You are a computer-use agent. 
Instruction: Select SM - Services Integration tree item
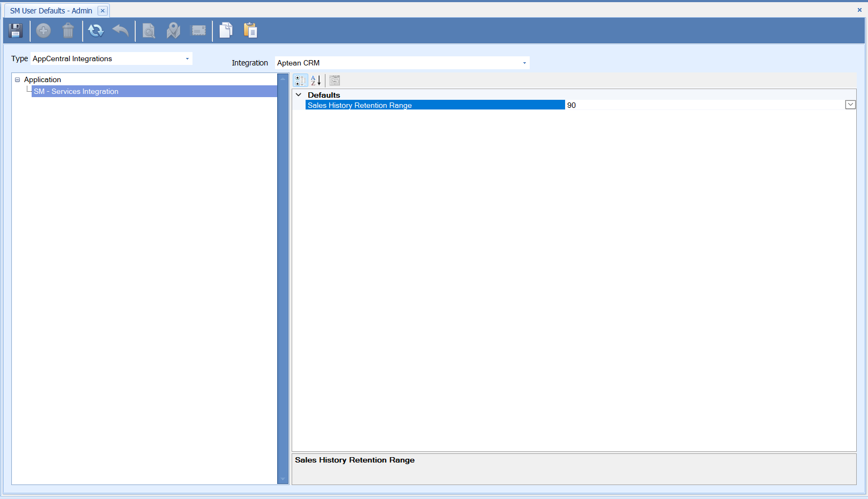click(76, 92)
